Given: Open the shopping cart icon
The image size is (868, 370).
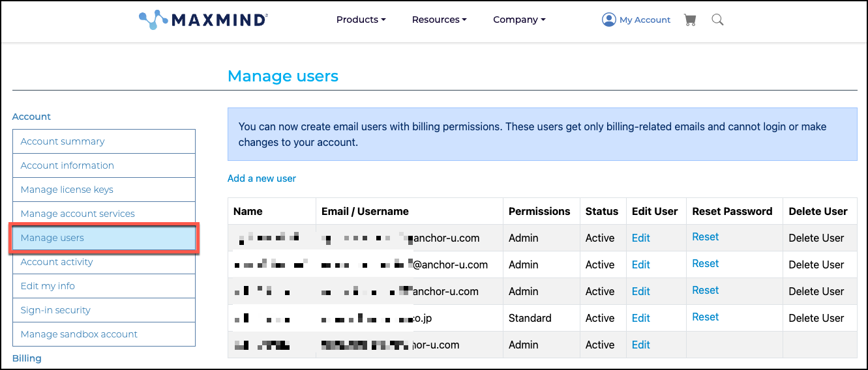Looking at the screenshot, I should click(x=689, y=20).
